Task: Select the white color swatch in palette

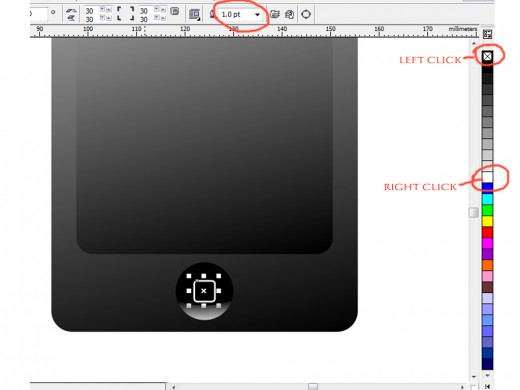Action: [x=487, y=177]
